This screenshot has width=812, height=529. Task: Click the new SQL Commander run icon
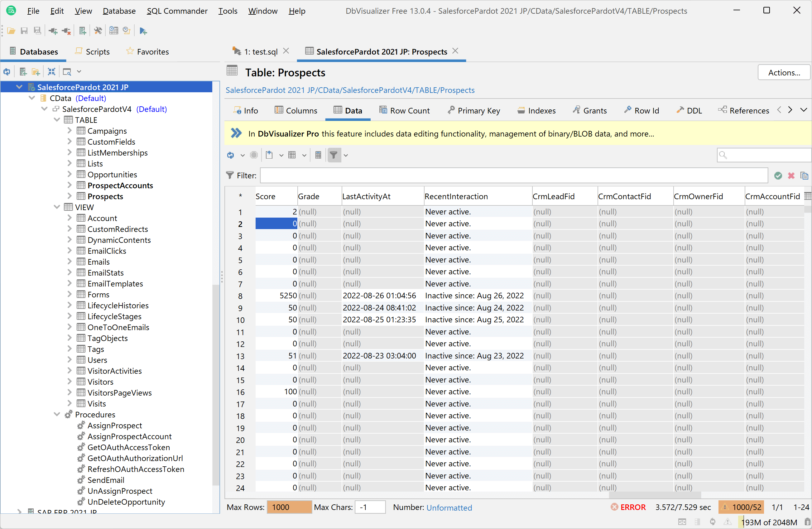point(143,31)
